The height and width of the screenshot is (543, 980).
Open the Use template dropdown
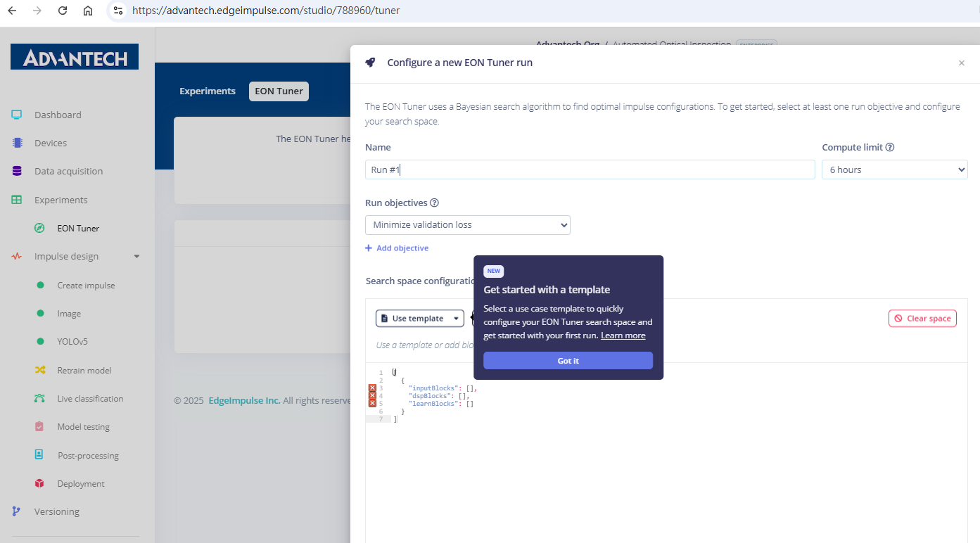[420, 319]
